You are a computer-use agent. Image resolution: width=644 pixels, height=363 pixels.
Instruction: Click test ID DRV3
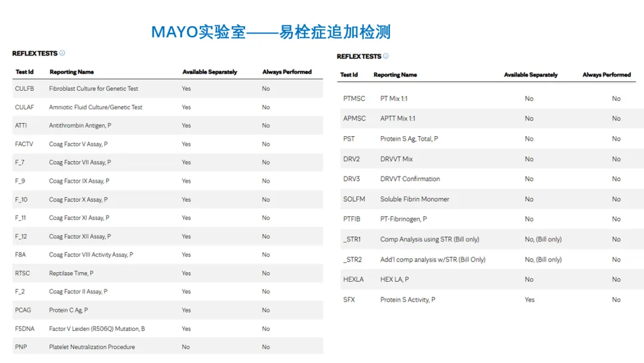pos(352,179)
